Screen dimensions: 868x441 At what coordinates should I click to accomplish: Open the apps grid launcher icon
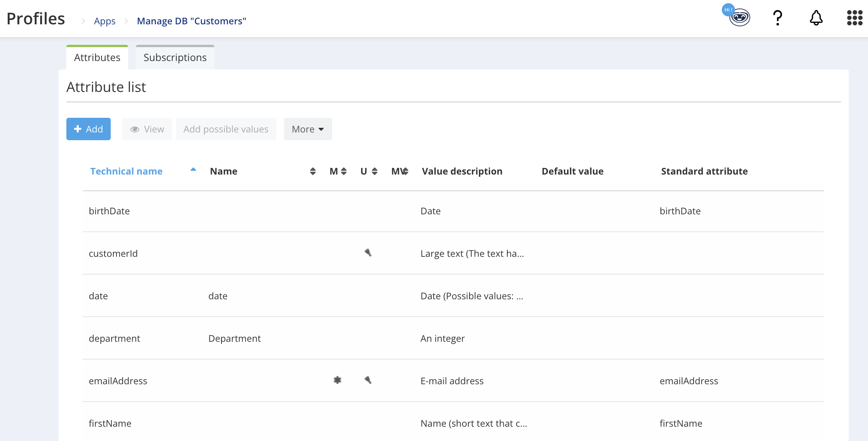tap(854, 18)
